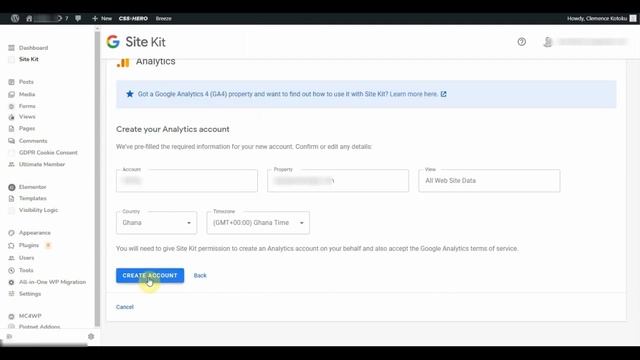Open Templates in sidebar

pos(33,198)
